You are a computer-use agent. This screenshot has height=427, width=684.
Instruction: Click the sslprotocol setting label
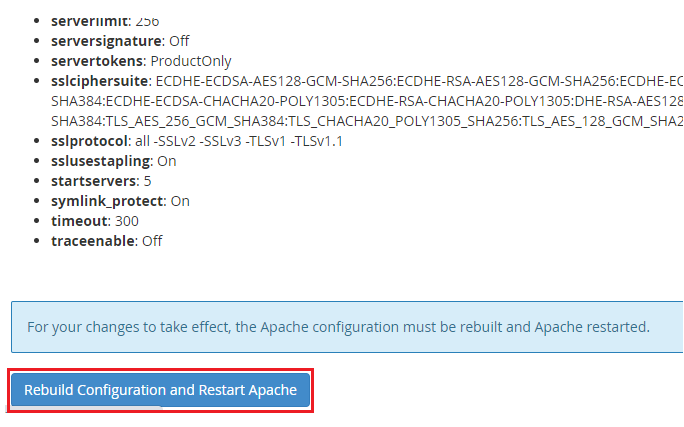click(x=92, y=141)
